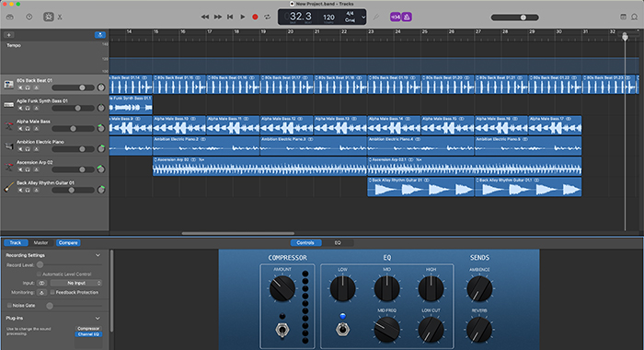Viewport: 644px width, 350px height.
Task: Toggle the Metronome button
Action: [407, 17]
